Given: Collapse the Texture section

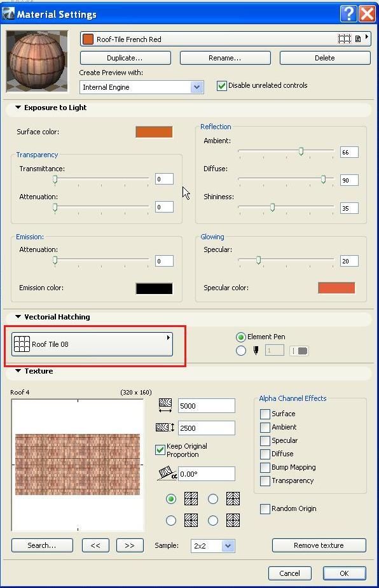Looking at the screenshot, I should pyautogui.click(x=18, y=370).
